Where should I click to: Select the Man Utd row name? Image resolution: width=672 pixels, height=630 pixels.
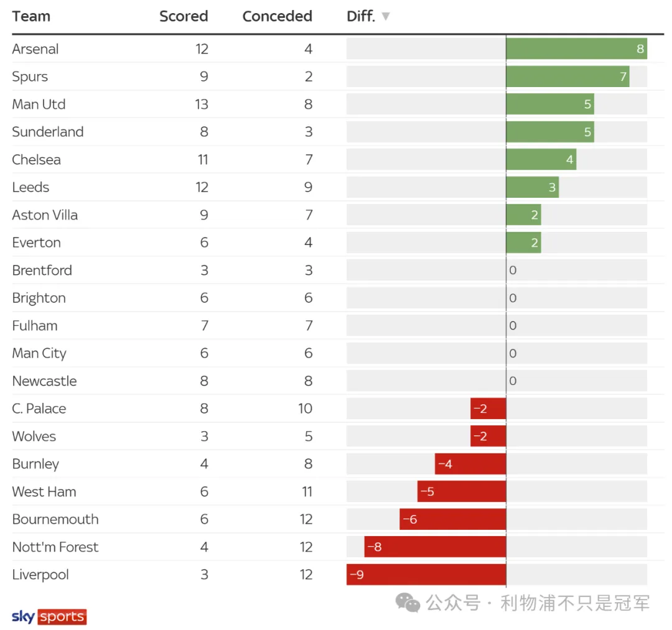39,104
